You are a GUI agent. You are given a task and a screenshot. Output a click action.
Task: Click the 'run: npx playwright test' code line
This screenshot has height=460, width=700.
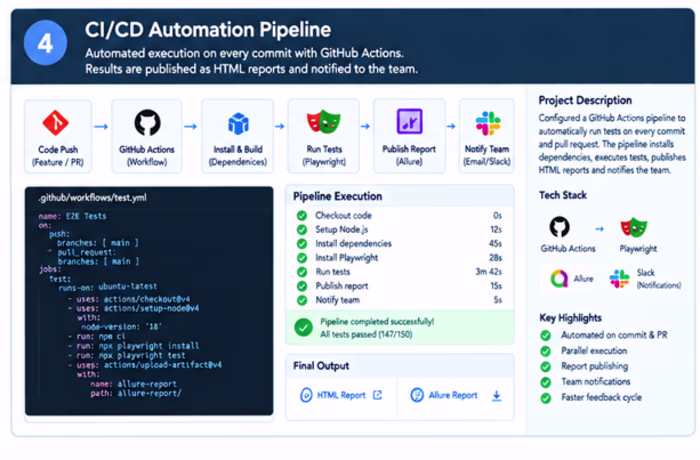126,355
